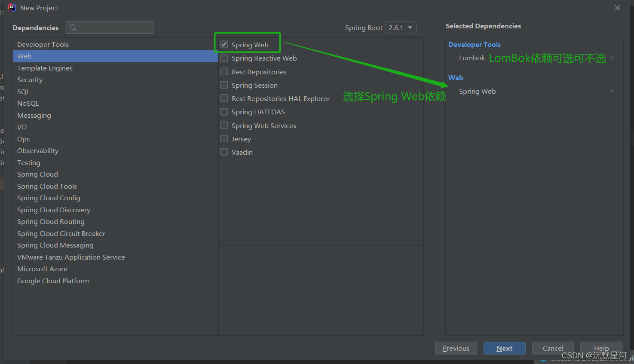Click Developer Tools heading in Selected Dependencies
This screenshot has width=634, height=364.
point(475,44)
